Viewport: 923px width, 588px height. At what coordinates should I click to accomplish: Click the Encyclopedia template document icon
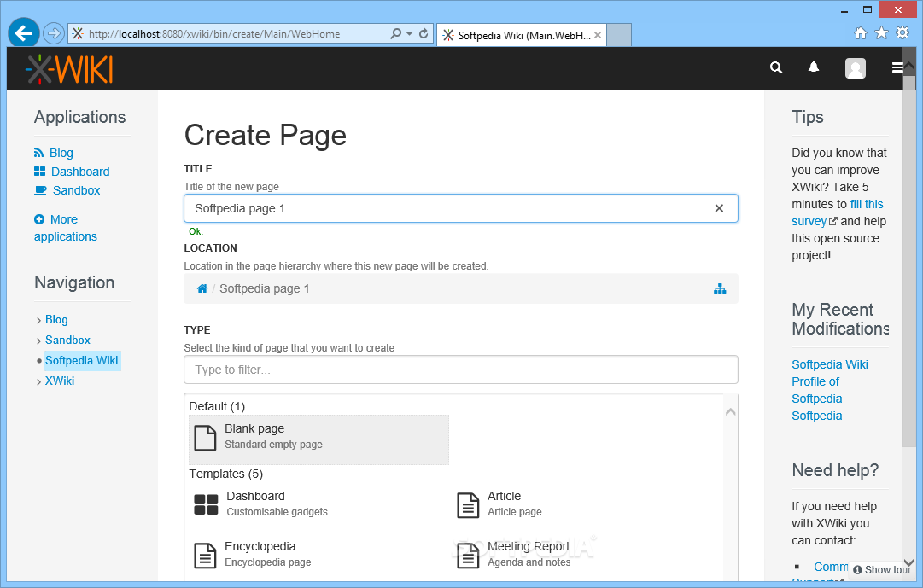[205, 555]
